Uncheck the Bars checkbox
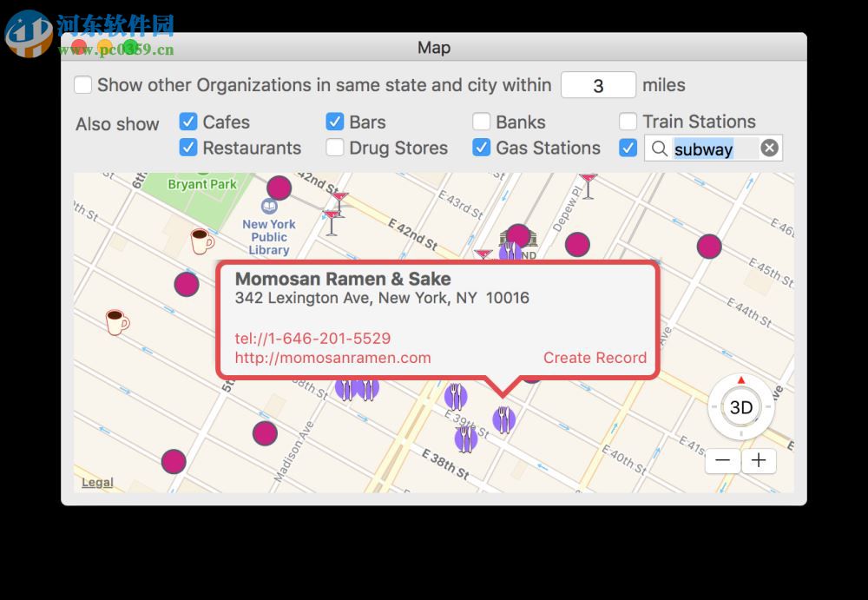Viewport: 868px width, 600px height. pos(335,122)
